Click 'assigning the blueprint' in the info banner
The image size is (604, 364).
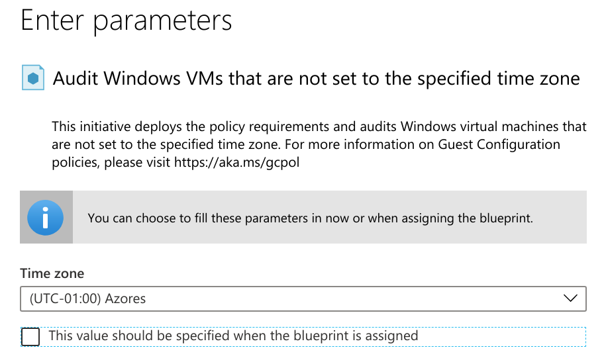pos(468,218)
